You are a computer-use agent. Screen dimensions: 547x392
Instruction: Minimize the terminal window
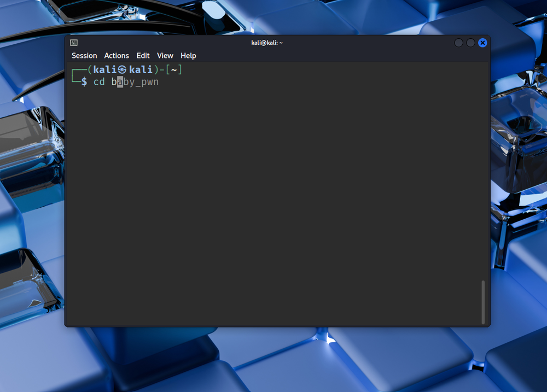point(459,43)
